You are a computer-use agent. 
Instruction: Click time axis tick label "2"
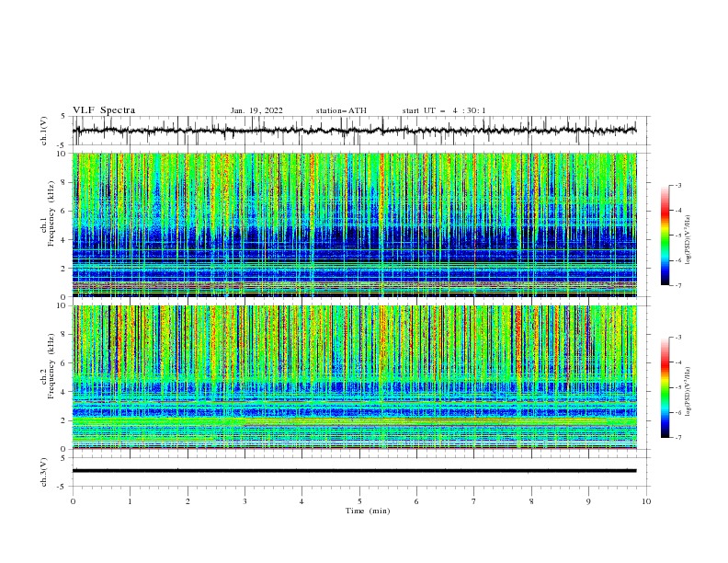click(x=188, y=501)
